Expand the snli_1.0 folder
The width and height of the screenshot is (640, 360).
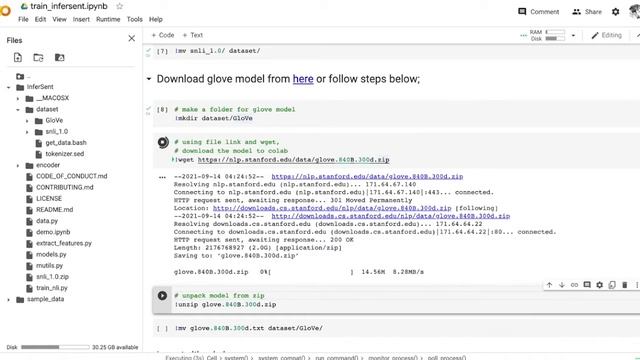(x=27, y=132)
